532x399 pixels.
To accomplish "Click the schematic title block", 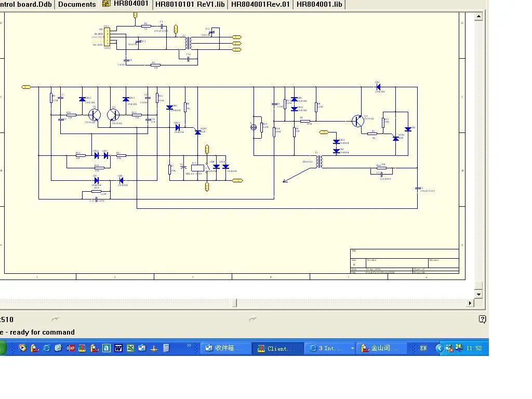I will click(404, 261).
